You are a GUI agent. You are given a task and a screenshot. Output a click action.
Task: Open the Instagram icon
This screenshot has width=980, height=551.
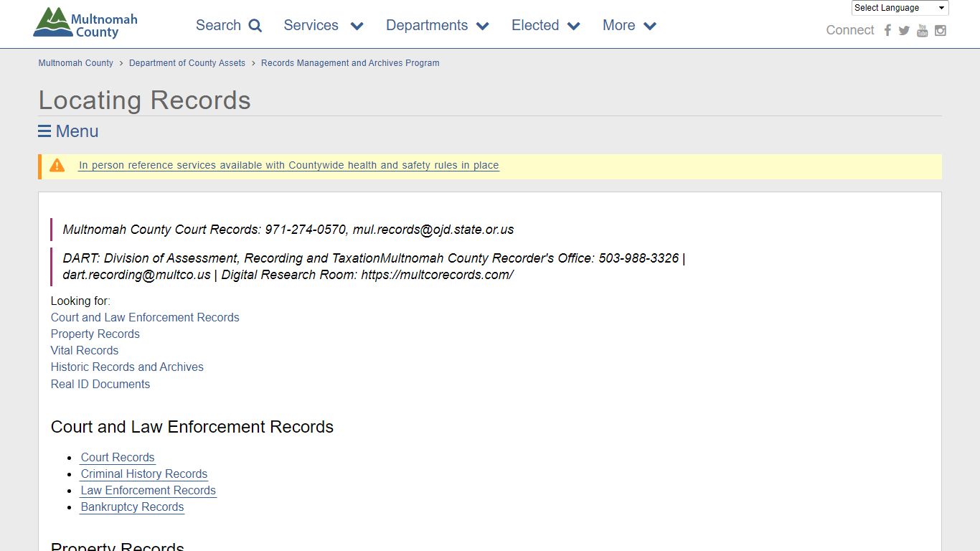[941, 30]
